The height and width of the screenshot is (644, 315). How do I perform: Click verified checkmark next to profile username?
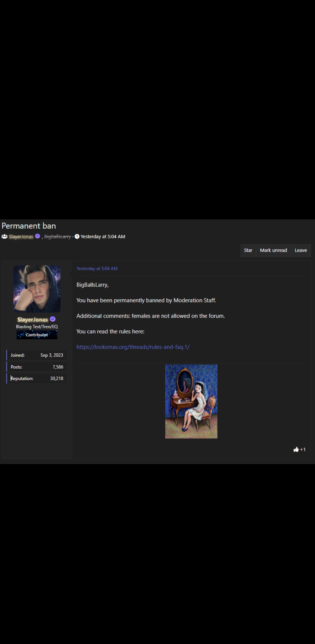[x=53, y=319]
